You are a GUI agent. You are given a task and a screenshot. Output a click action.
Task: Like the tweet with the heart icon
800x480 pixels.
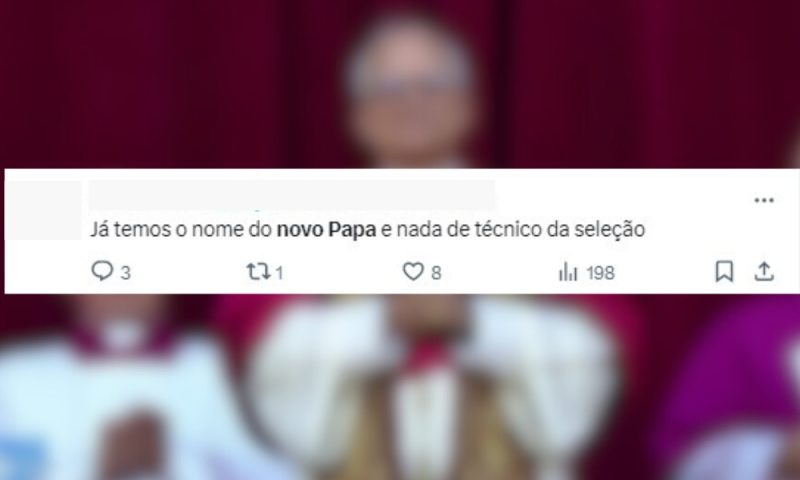click(x=413, y=271)
